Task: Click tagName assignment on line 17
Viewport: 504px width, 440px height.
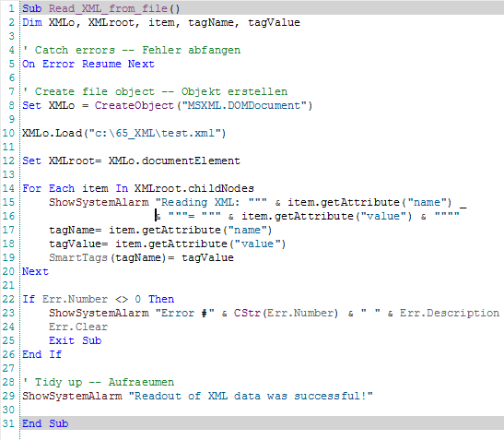Action: pyautogui.click(x=160, y=230)
